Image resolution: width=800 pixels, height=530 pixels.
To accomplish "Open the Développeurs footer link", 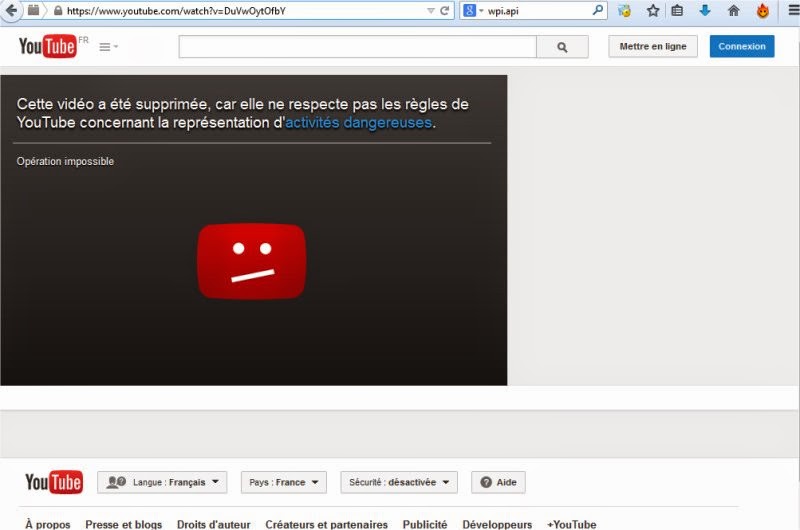I will pos(497,524).
